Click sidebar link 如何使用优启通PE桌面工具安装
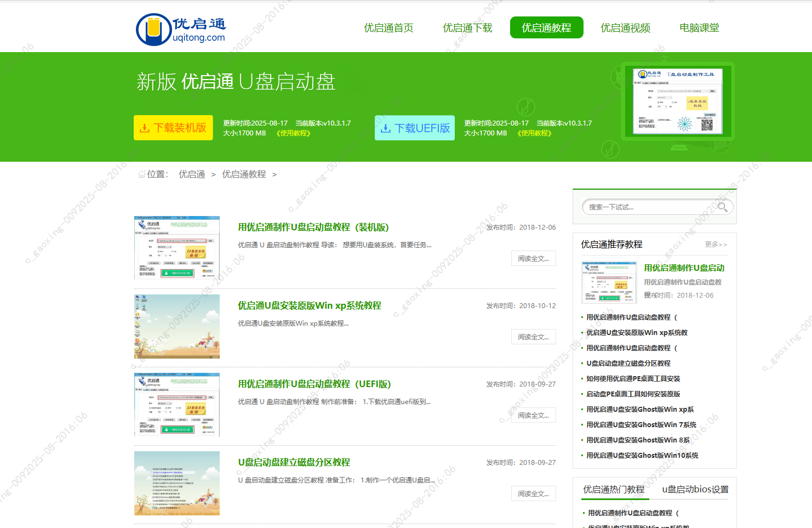 pos(633,379)
